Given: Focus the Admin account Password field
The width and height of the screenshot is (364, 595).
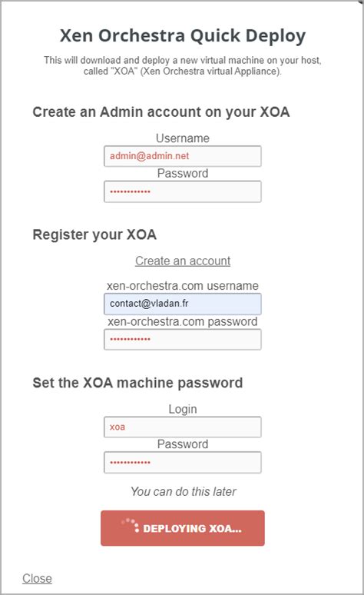Looking at the screenshot, I should pos(183,191).
